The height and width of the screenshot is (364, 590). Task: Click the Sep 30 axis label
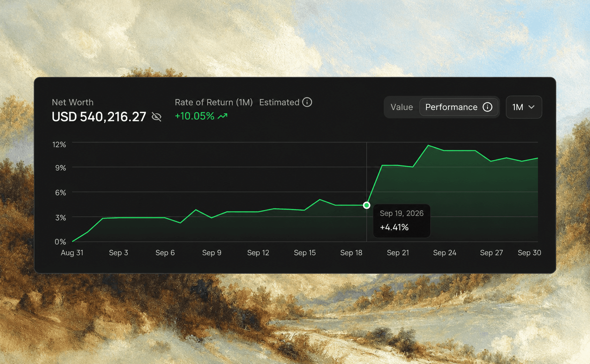[x=529, y=253]
